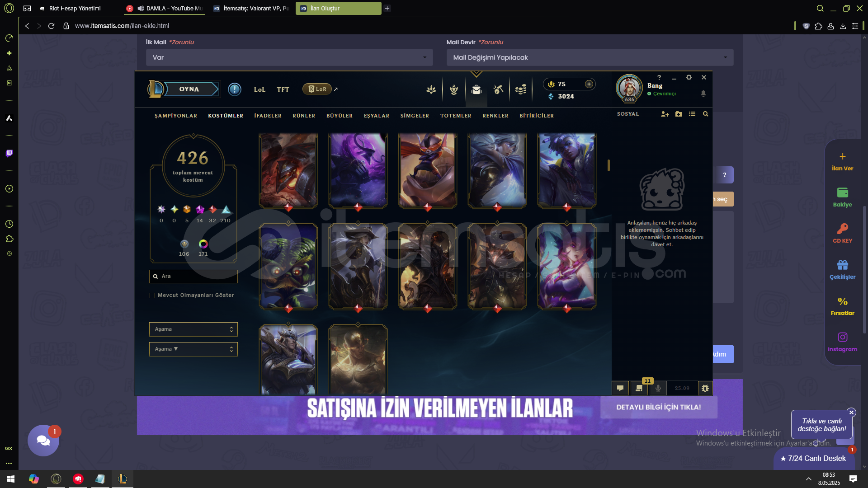The height and width of the screenshot is (488, 868).
Task: Click the GX icon in the sidebar
Action: click(9, 449)
